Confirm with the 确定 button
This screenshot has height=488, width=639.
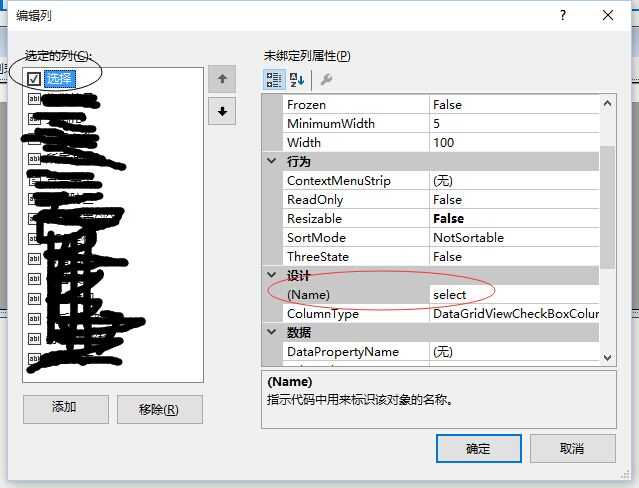click(479, 448)
